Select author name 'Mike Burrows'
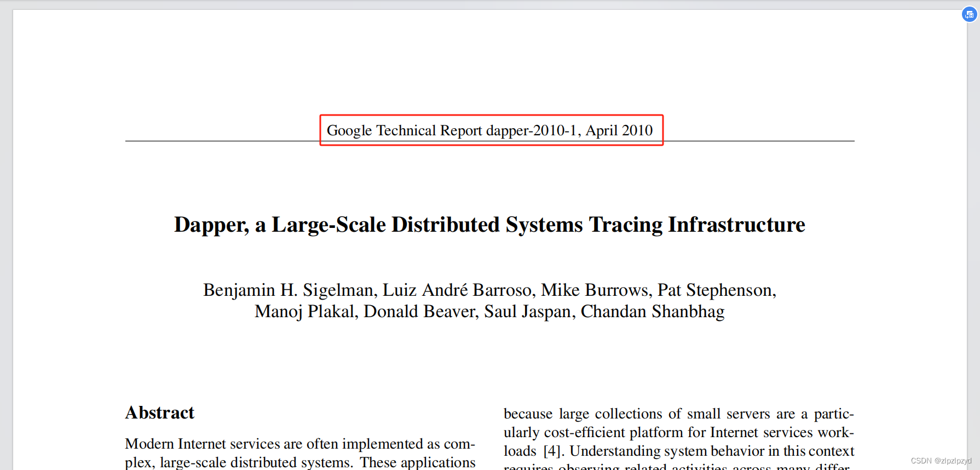The height and width of the screenshot is (470, 980). pyautogui.click(x=595, y=290)
